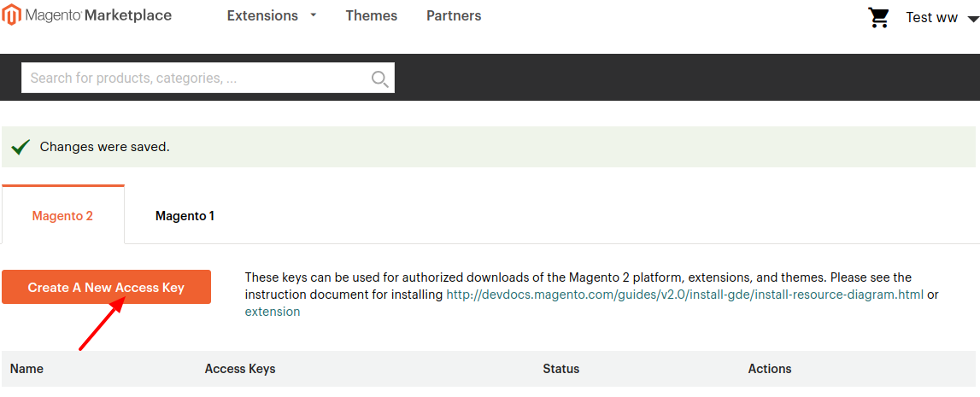This screenshot has width=980, height=397.
Task: Open the extension instructions link
Action: [x=273, y=312]
